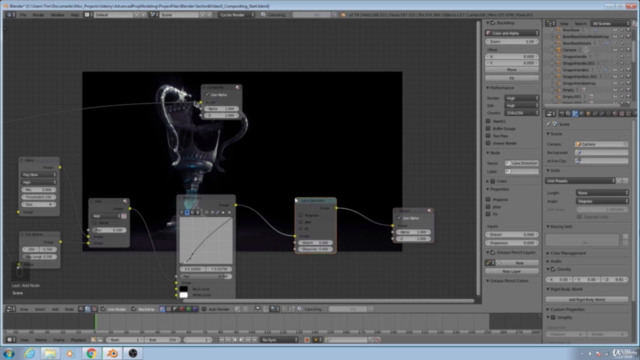Open the Help menu
The width and height of the screenshot is (640, 360).
75,15
